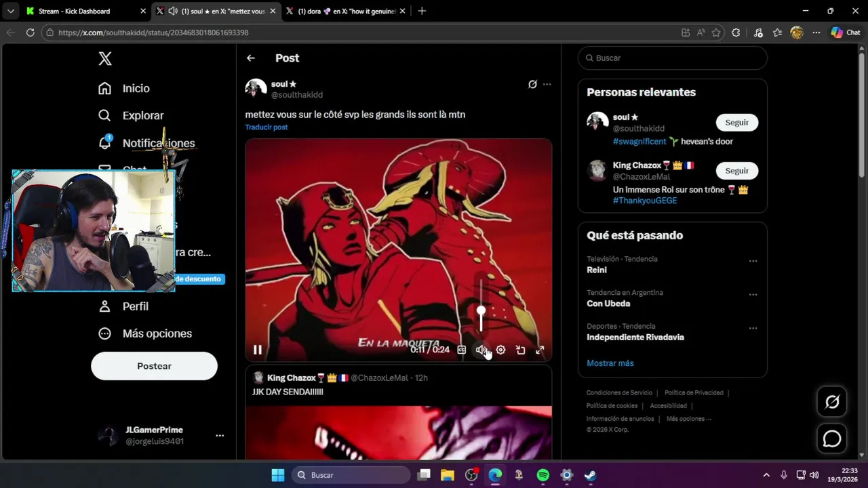
Task: Open Spotify from the taskbar
Action: click(x=543, y=475)
